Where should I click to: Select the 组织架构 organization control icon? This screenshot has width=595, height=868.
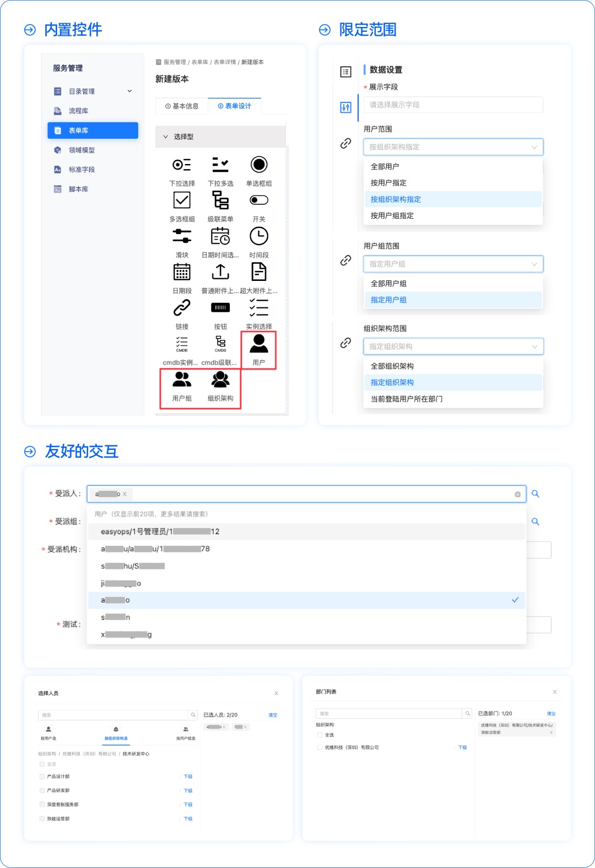coord(220,379)
